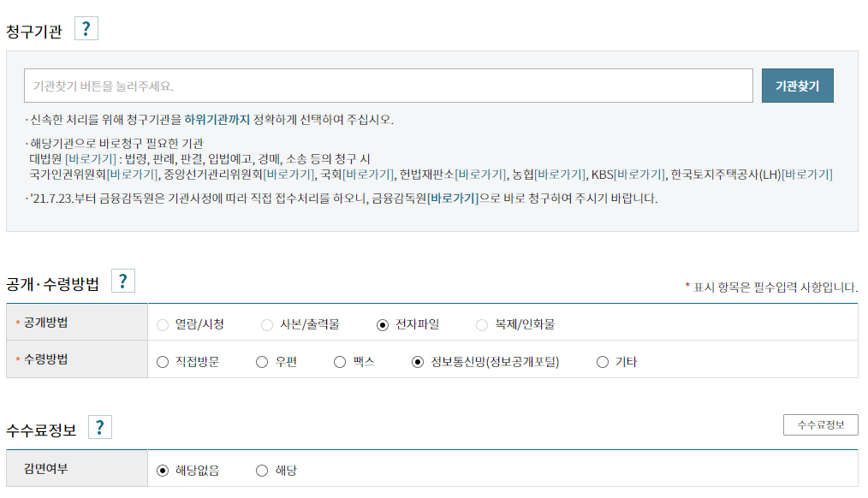This screenshot has width=868, height=498.
Task: Open the 국회 바로가기 link
Action: (x=368, y=175)
